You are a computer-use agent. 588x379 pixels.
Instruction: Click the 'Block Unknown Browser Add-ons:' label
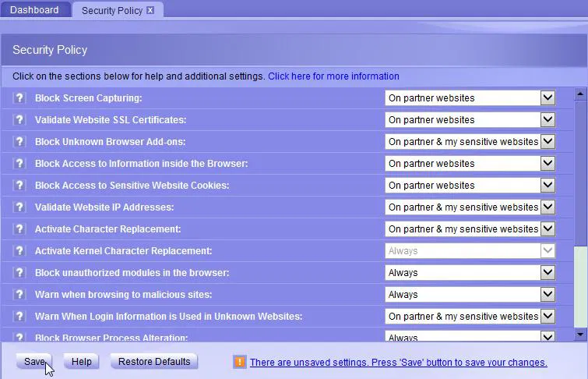click(x=111, y=142)
